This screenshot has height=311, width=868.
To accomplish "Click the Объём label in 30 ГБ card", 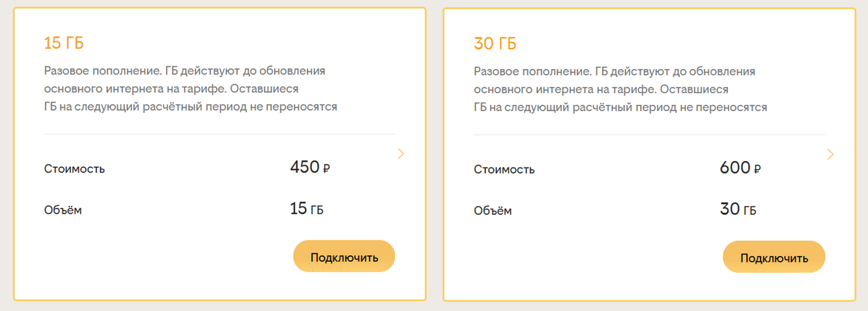I will pos(492,210).
